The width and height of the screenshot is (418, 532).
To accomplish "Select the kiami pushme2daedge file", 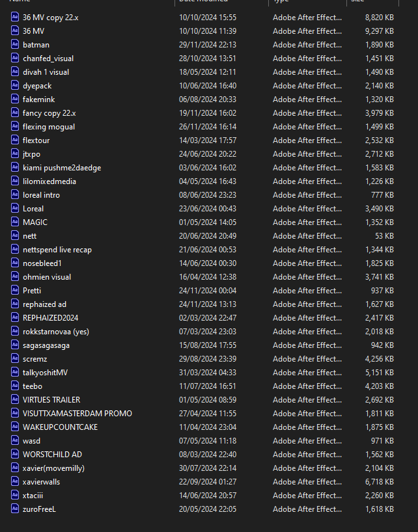I will [x=62, y=167].
